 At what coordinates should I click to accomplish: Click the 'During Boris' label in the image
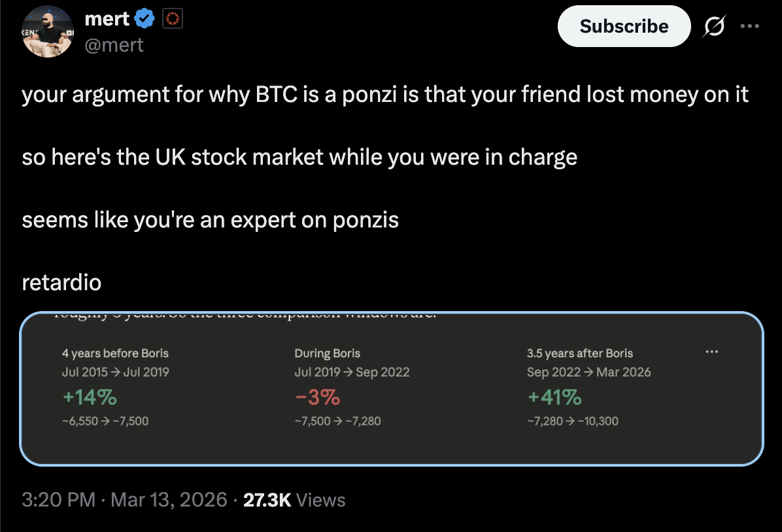327,352
